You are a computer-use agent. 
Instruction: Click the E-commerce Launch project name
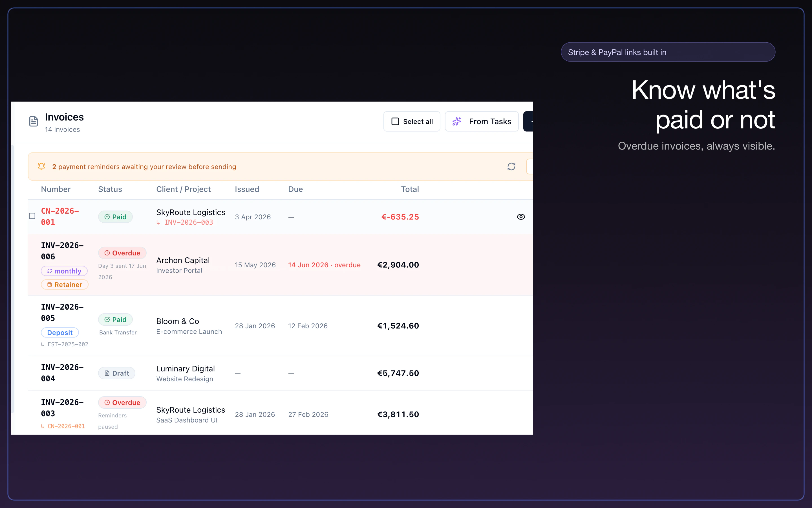(x=189, y=332)
